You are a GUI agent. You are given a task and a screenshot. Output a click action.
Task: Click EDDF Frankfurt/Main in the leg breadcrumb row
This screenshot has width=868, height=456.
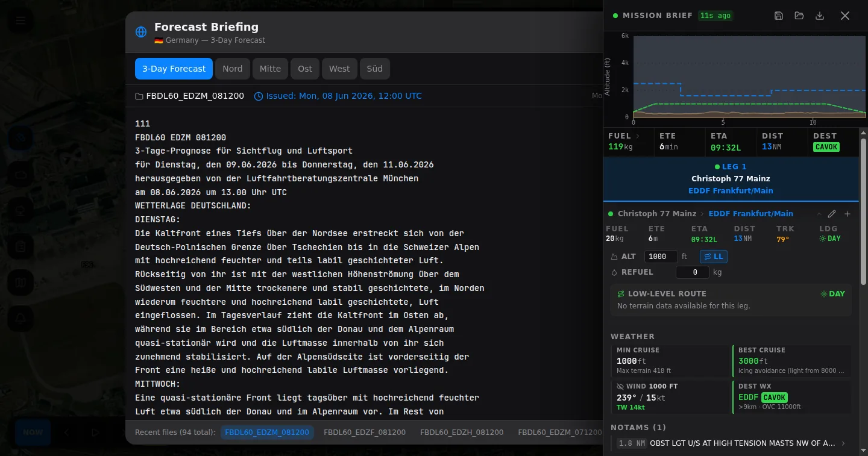pyautogui.click(x=751, y=214)
